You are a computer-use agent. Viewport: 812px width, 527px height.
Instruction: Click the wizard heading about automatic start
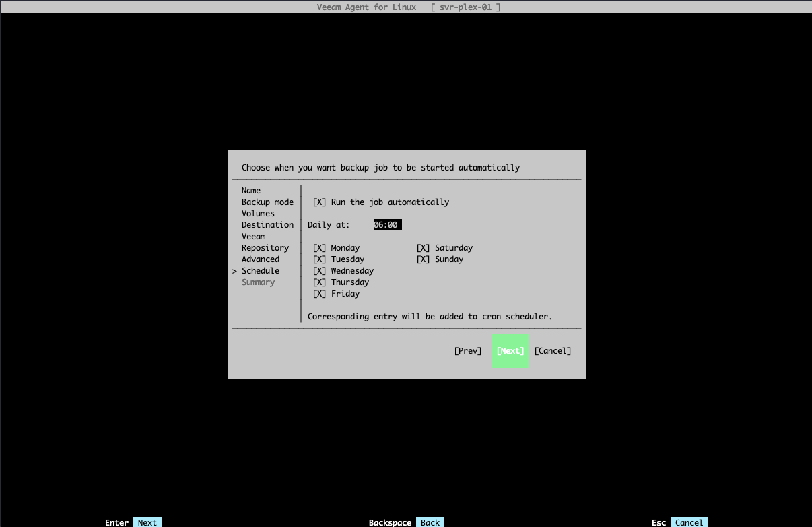click(x=381, y=168)
